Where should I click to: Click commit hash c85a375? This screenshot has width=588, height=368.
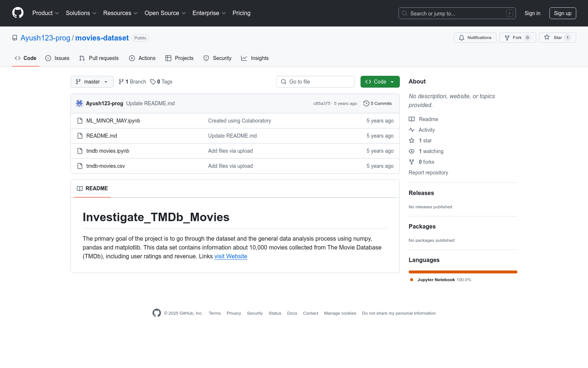pos(322,103)
